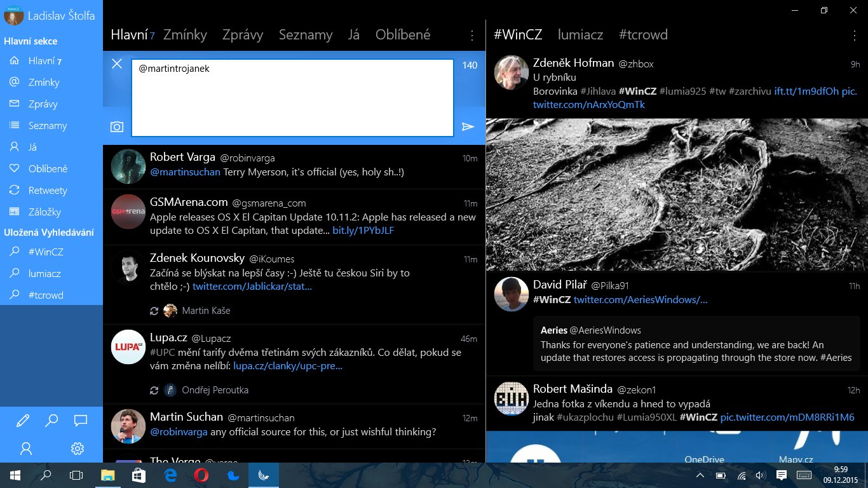The image size is (868, 488).
Task: Open the compose tweet pencil icon
Action: [x=23, y=421]
